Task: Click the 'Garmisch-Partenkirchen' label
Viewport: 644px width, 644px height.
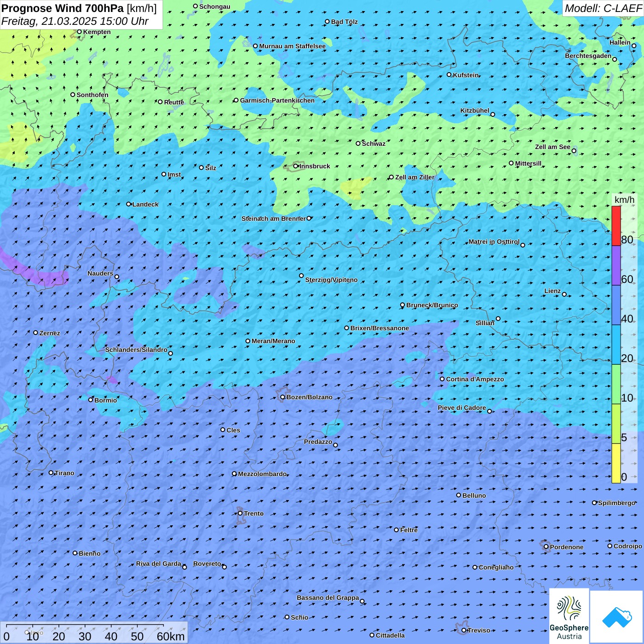Action: click(x=277, y=100)
